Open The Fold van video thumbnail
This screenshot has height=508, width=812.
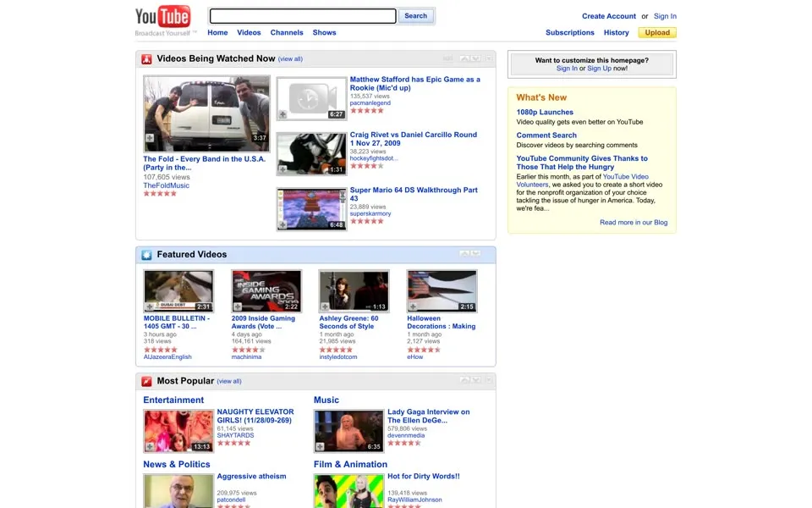point(206,113)
